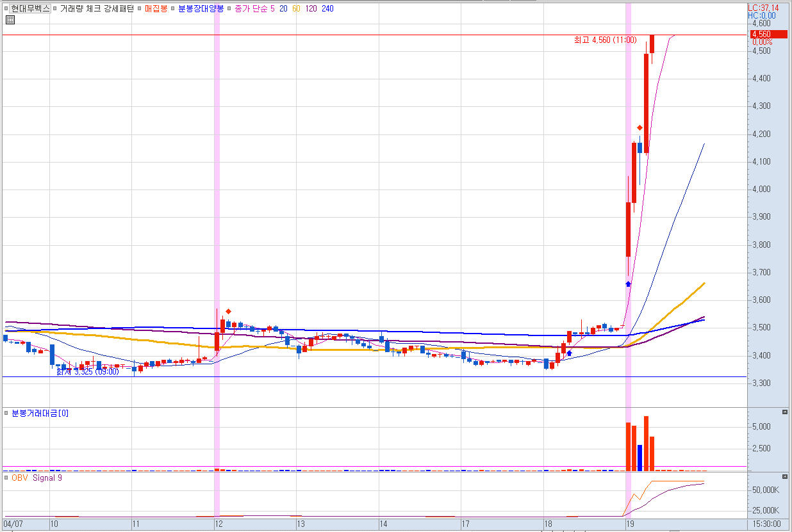Toggle the marker before 현대무벡스
Screen dimensions: 792x532
pyautogui.click(x=6, y=9)
